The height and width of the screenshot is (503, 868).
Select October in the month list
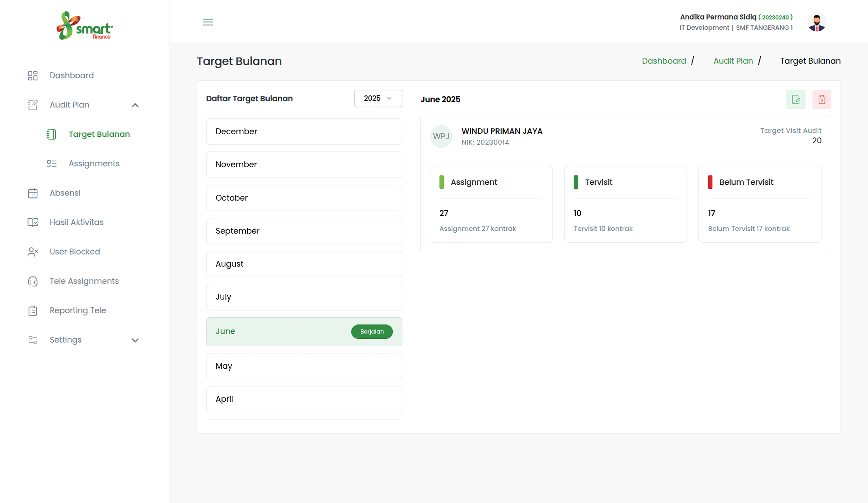pos(304,198)
